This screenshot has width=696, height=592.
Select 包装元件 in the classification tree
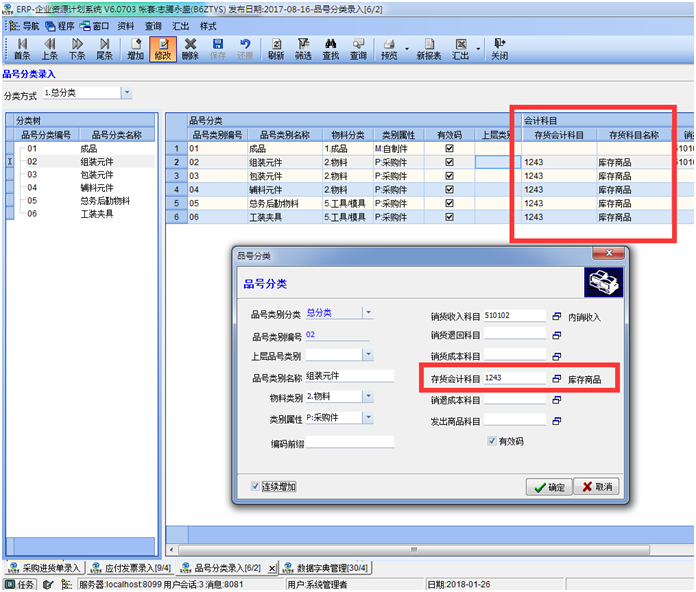coord(70,174)
